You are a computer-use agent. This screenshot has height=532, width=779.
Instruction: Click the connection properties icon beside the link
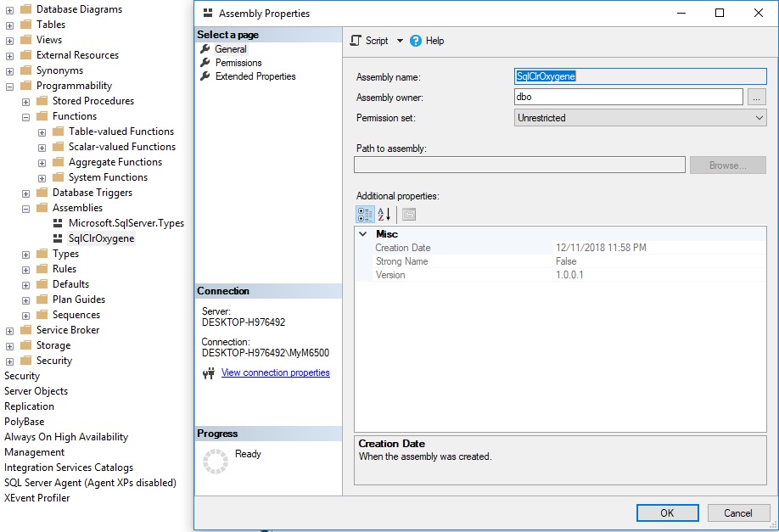click(x=208, y=372)
